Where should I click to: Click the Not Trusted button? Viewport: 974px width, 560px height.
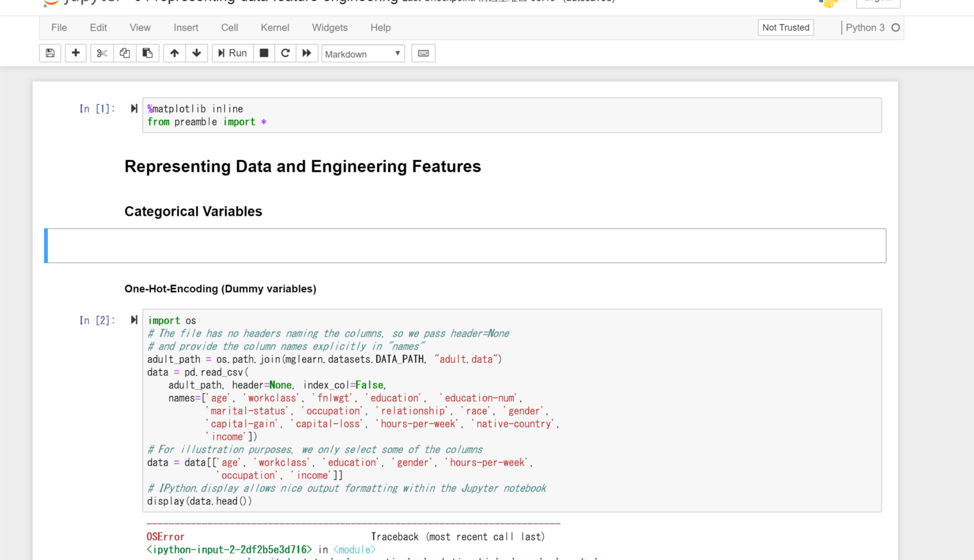click(x=785, y=27)
